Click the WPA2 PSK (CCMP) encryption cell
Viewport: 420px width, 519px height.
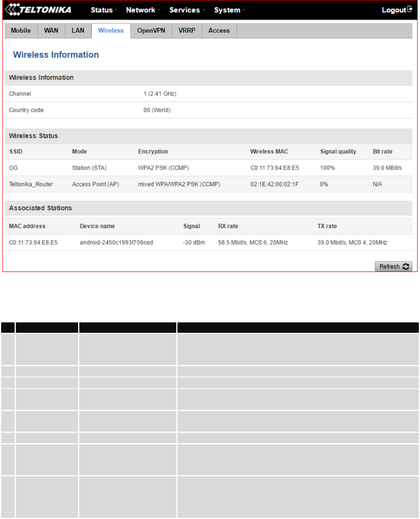pyautogui.click(x=164, y=168)
